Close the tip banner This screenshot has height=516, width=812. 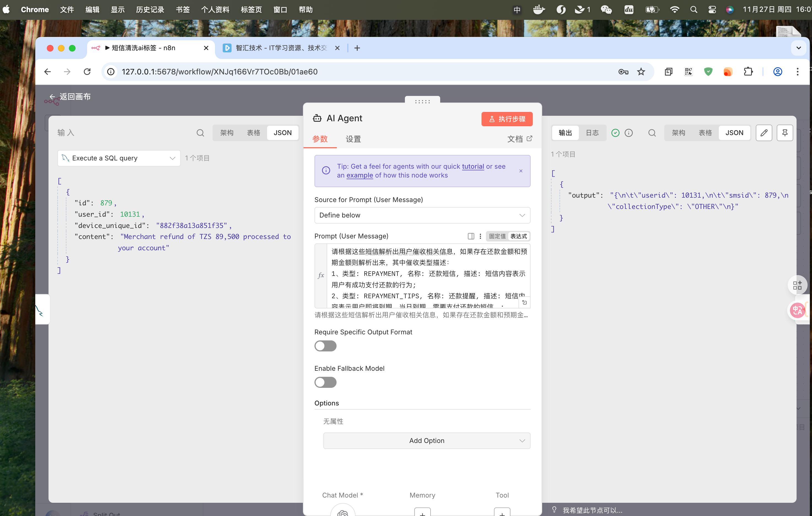tap(521, 171)
